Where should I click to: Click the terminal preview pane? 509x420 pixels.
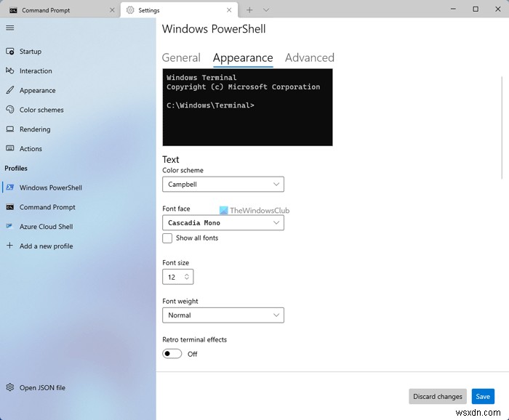(247, 108)
